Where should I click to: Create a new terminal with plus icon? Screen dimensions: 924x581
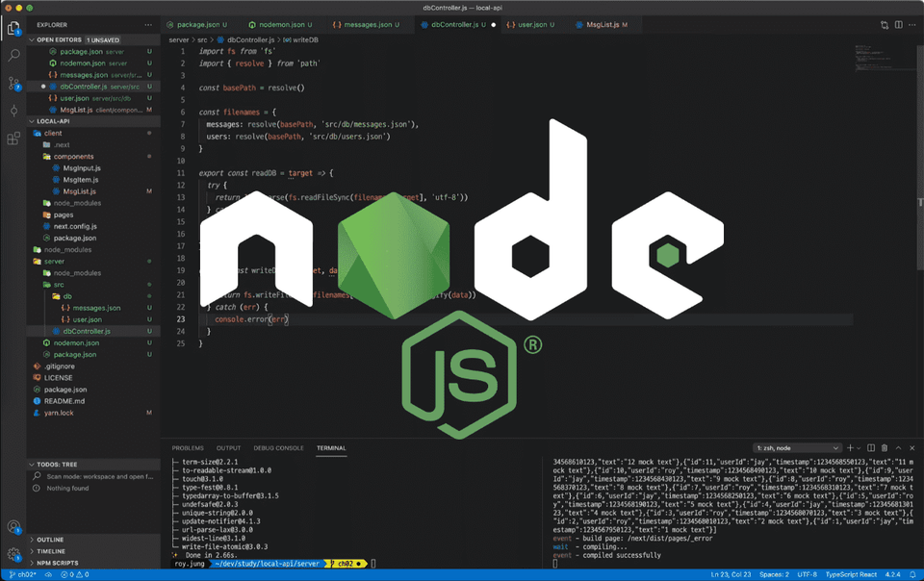click(850, 448)
